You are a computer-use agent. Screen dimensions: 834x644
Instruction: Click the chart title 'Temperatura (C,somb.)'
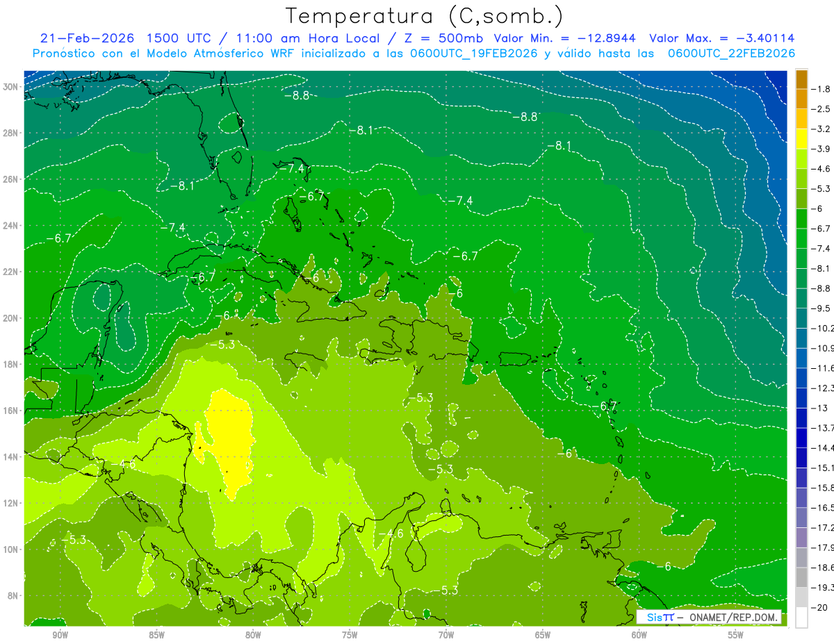pyautogui.click(x=425, y=15)
